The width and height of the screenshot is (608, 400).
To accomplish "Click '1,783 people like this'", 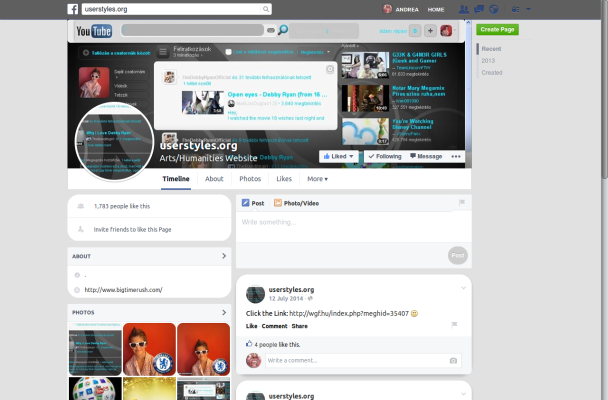I will [122, 206].
